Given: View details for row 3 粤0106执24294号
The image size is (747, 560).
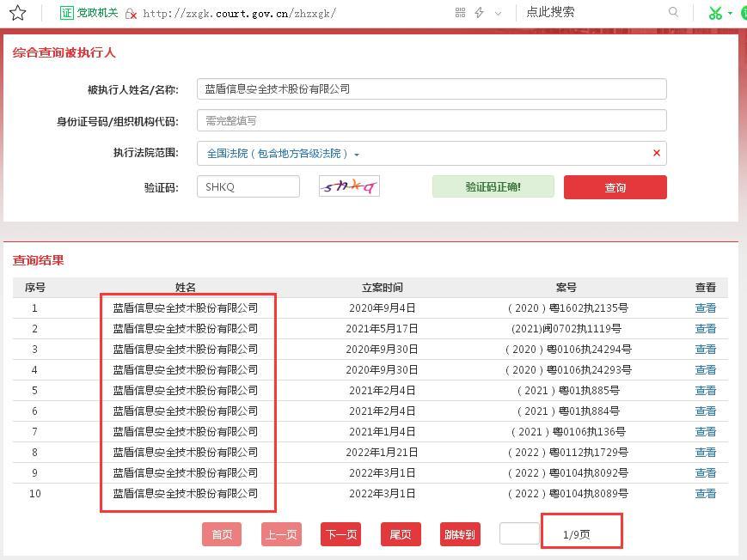Looking at the screenshot, I should [x=705, y=349].
